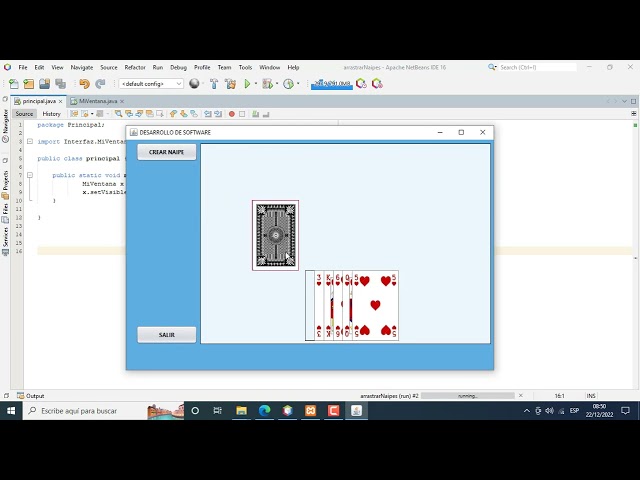Open the Debug menu
Viewport: 640px width, 480px height.
[178, 67]
